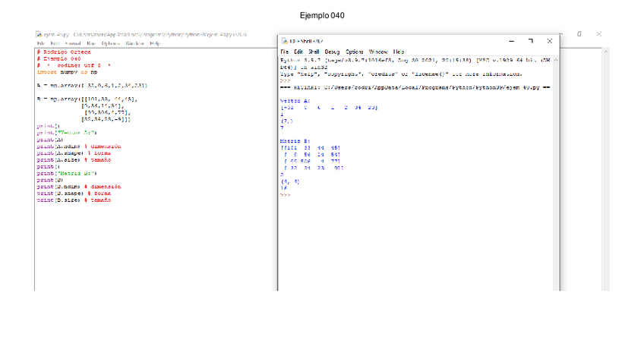
Task: Click the 'Vector A:' output line in the shell
Action: pyautogui.click(x=295, y=100)
